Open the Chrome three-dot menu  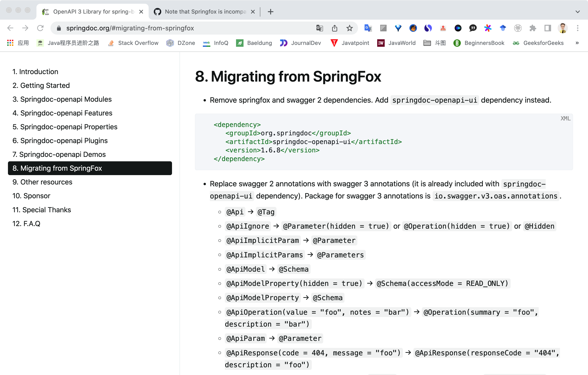point(577,28)
